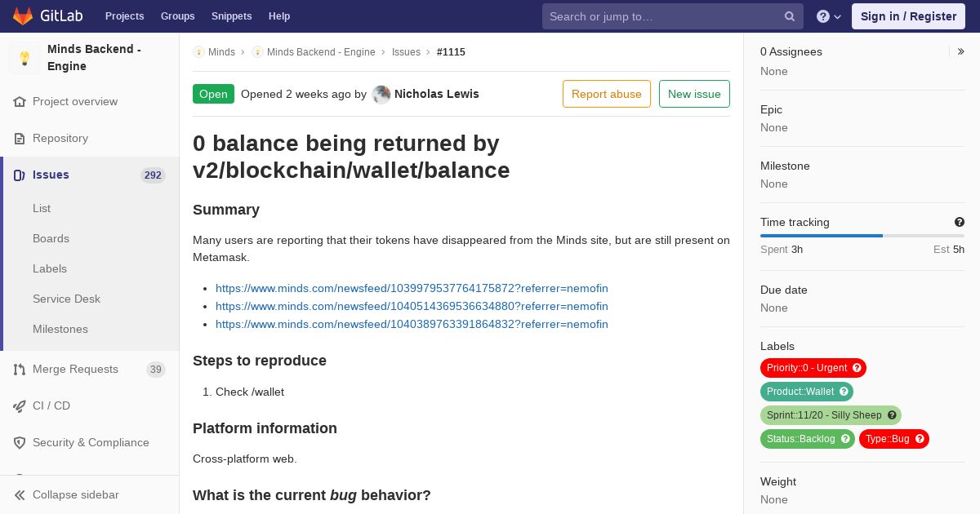Image resolution: width=980 pixels, height=514 pixels.
Task: Open the Repository file icon
Action: [x=20, y=139]
